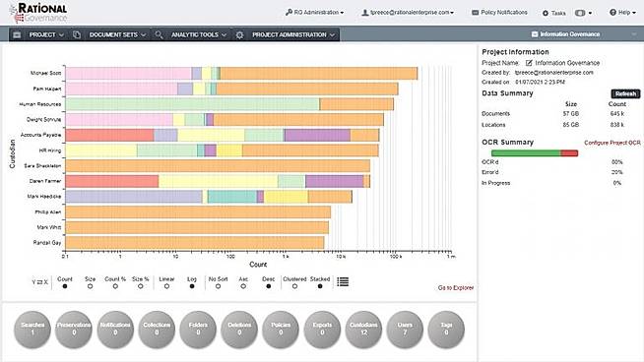Image resolution: width=644 pixels, height=362 pixels.
Task: Open the Custodians circle with count 12
Action: (x=363, y=330)
